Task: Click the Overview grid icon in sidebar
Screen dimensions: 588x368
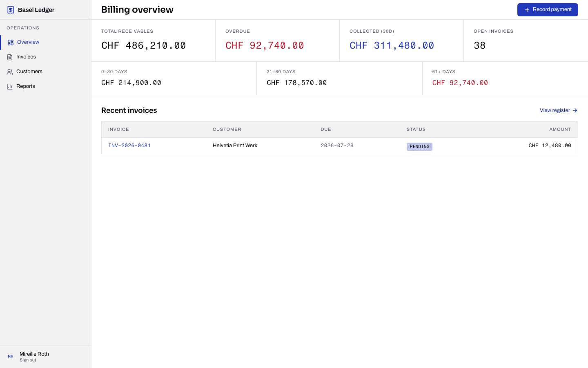Action: [11, 42]
